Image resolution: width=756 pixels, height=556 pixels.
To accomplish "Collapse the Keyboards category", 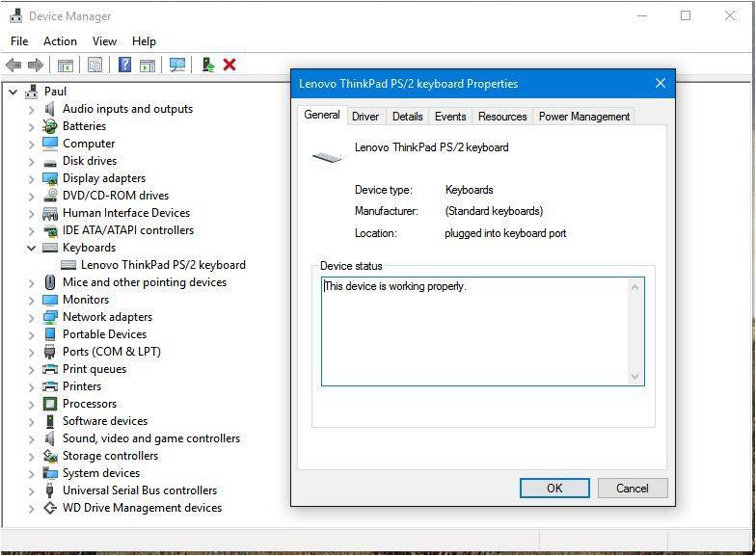I will click(x=31, y=248).
